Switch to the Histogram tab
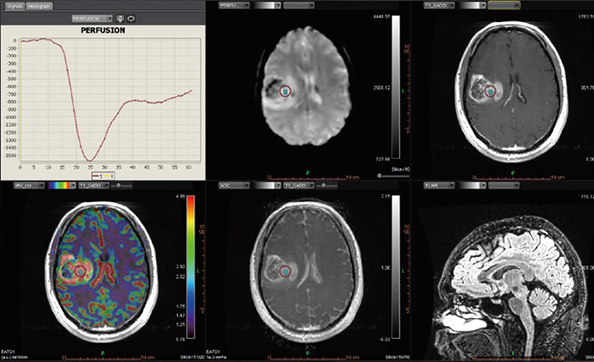Image resolution: width=594 pixels, height=362 pixels. 39,6
